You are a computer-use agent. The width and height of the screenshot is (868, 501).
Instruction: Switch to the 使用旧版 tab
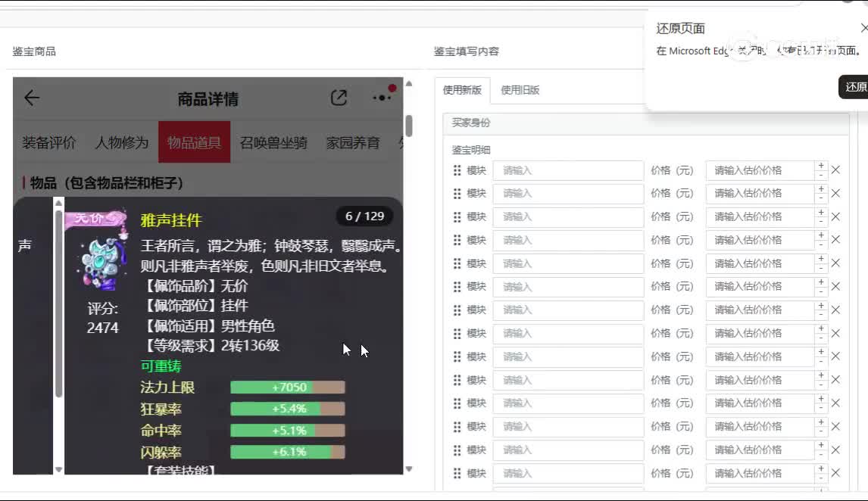[x=520, y=90]
